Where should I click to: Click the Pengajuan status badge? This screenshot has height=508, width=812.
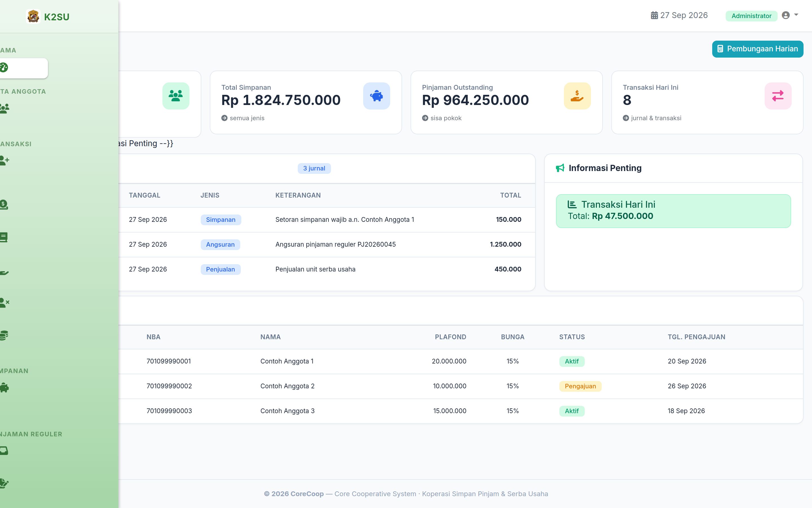580,386
